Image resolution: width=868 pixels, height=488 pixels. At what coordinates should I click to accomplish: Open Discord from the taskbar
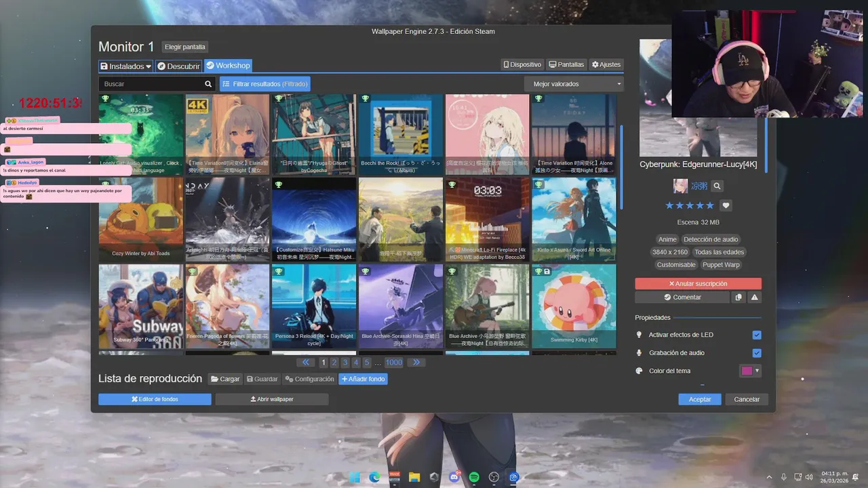pyautogui.click(x=454, y=477)
